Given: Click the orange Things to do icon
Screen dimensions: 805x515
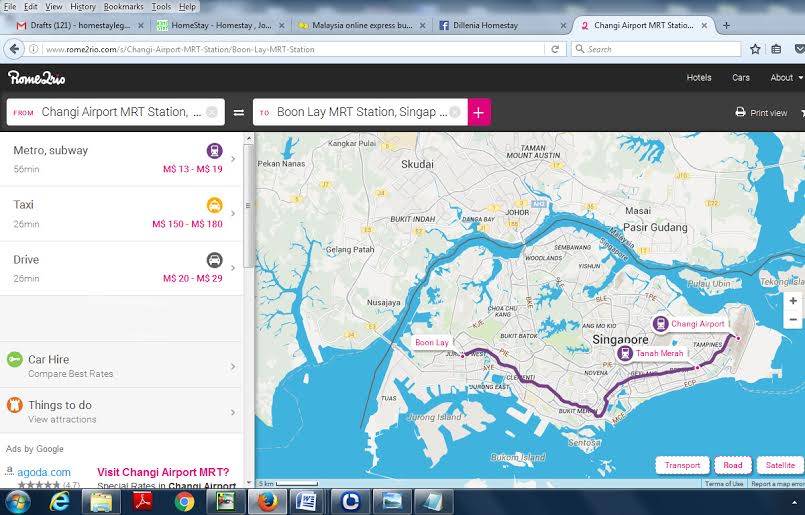Looking at the screenshot, I should [x=14, y=405].
